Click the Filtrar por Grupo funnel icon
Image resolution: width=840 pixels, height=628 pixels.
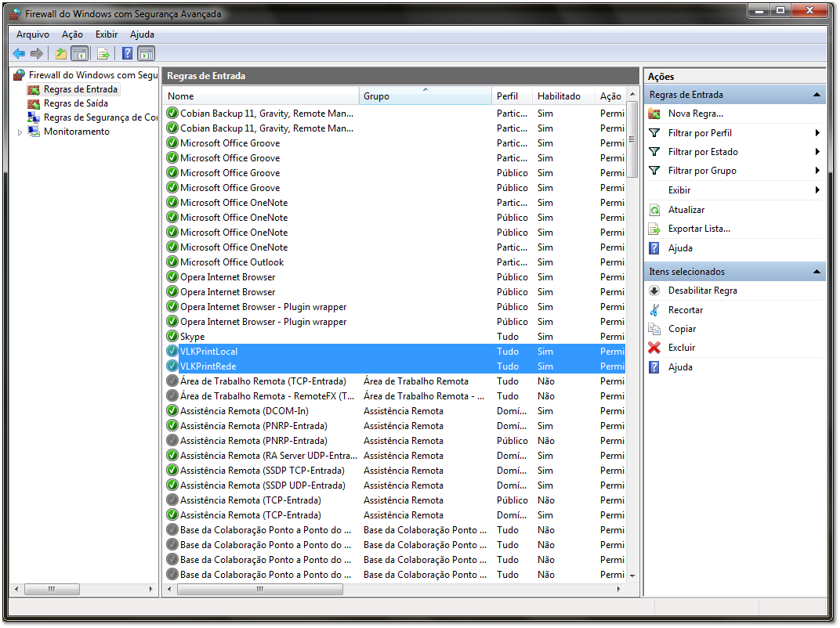[x=654, y=171]
